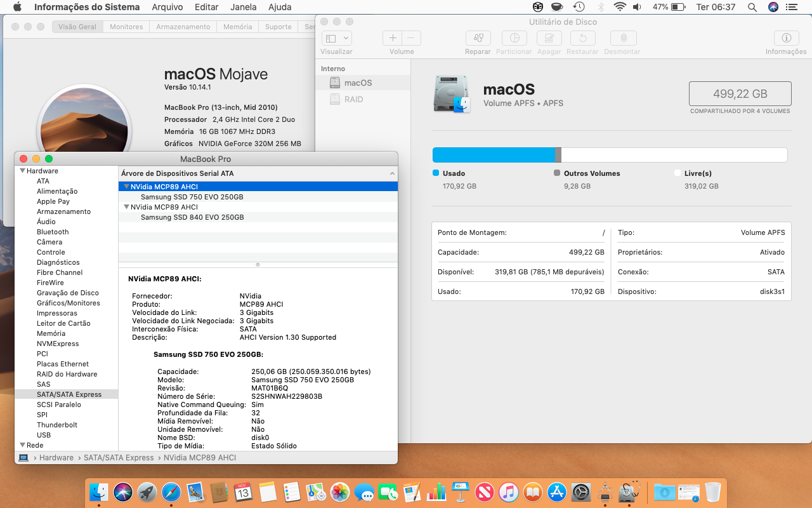Click the Particionar toolbar icon

click(514, 38)
